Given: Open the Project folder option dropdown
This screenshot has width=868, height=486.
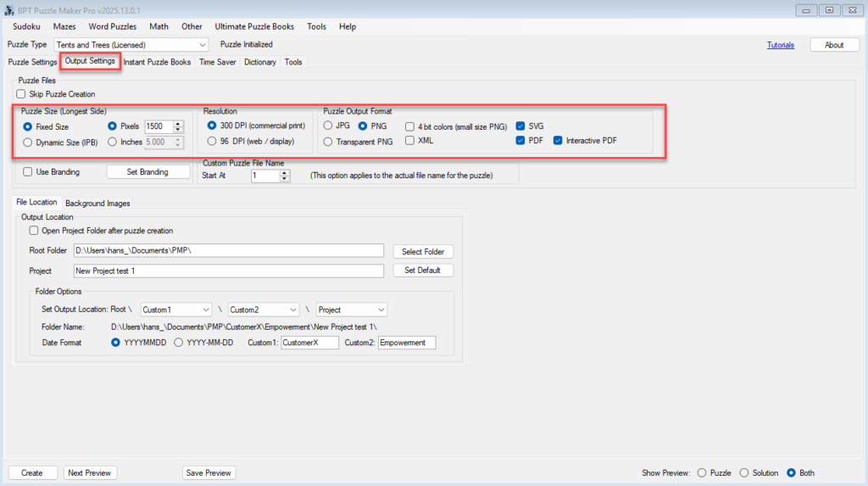Looking at the screenshot, I should (x=381, y=310).
